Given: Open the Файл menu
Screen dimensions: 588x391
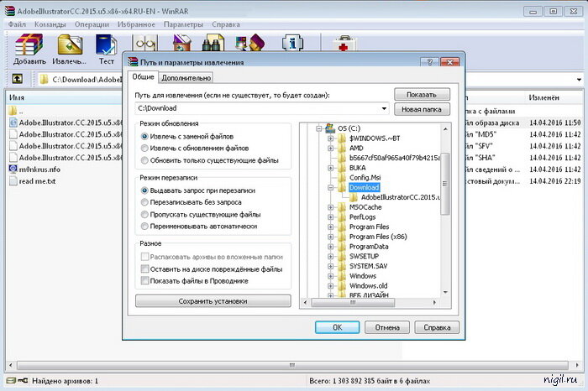Looking at the screenshot, I should (17, 24).
